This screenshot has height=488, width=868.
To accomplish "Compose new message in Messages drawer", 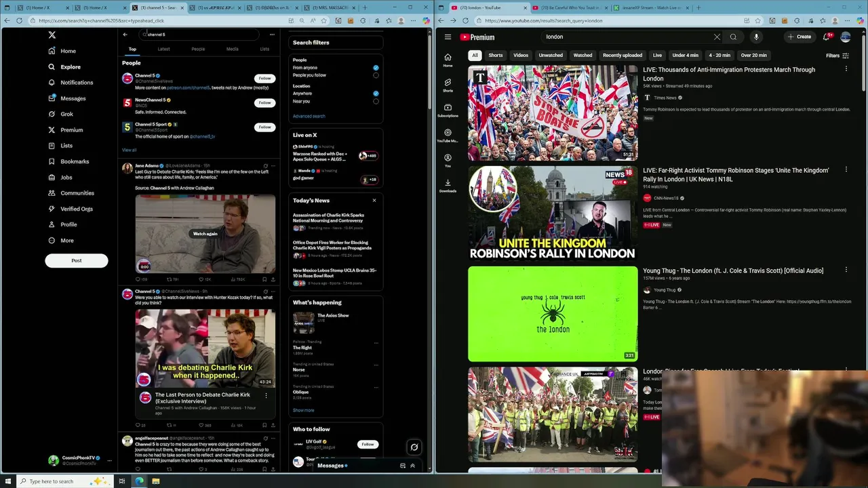I will pos(402,466).
